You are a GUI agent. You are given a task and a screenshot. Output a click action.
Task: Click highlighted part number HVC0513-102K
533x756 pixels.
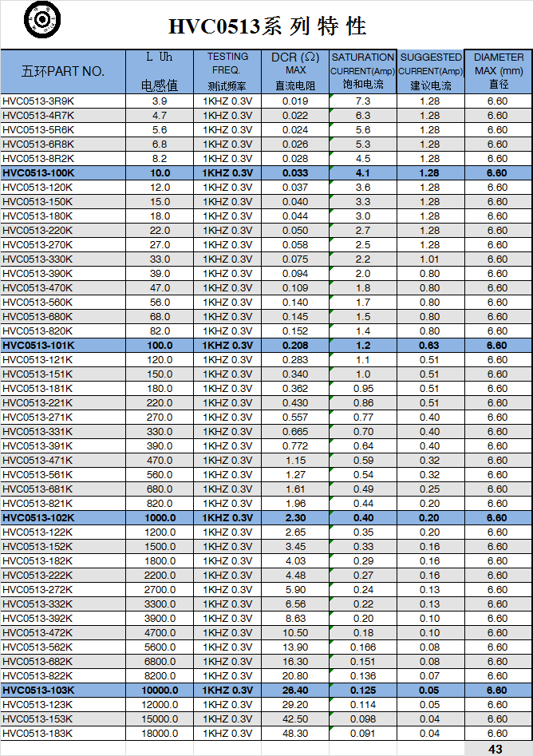38,518
